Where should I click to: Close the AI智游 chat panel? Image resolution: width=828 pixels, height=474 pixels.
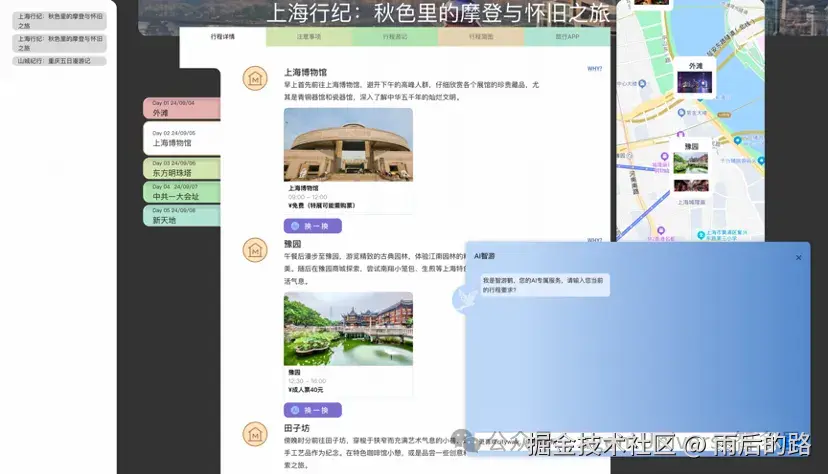coord(798,258)
